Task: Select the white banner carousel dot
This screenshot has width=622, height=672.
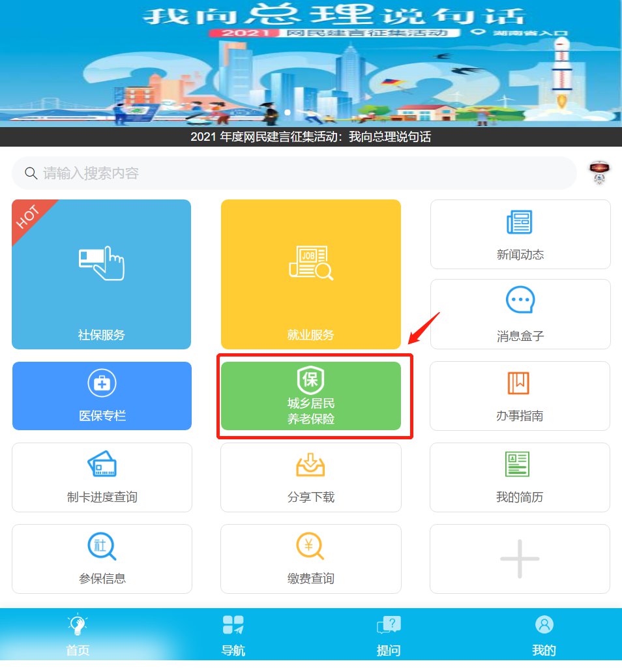Action: coord(288,112)
